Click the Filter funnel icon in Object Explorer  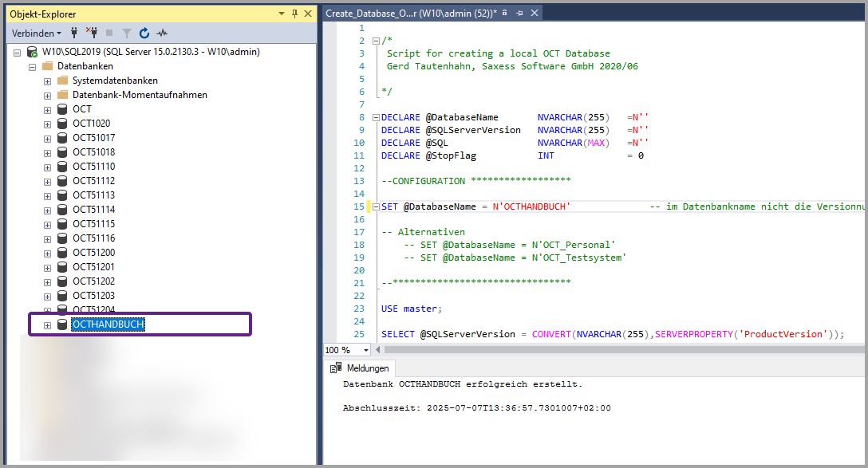[126, 33]
